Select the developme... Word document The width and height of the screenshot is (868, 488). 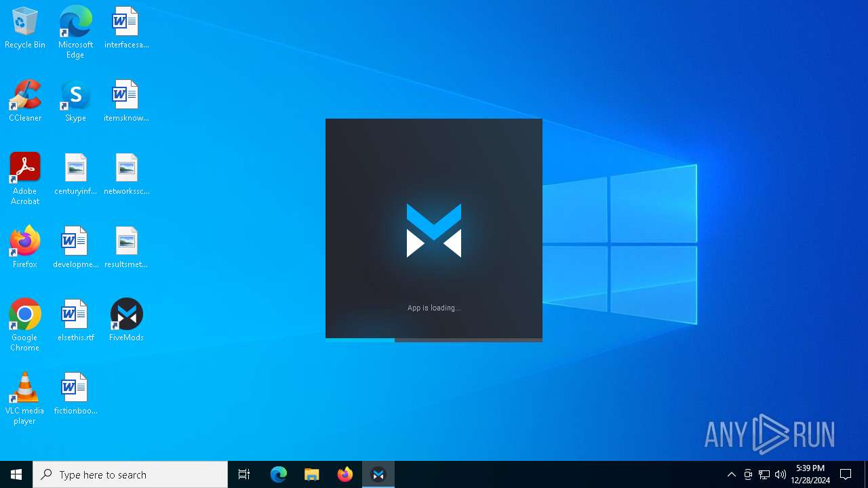[x=75, y=248]
